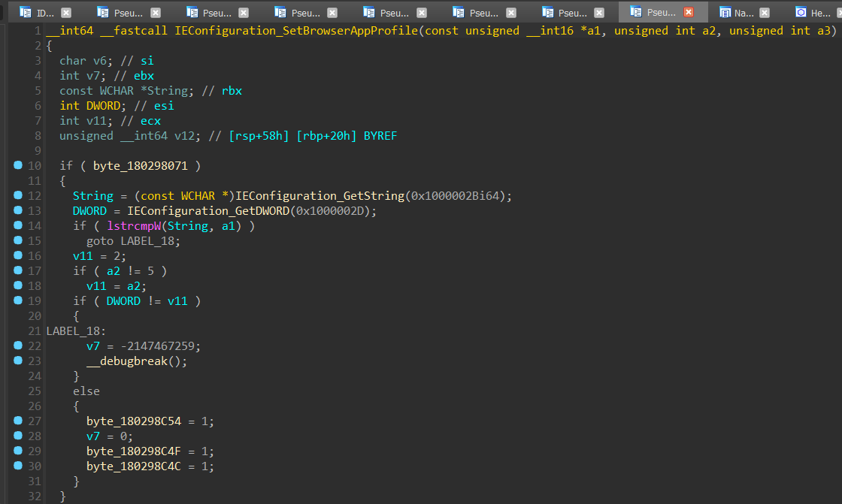The height and width of the screenshot is (504, 842).
Task: Click the blue dot beside line 27
Action: 18,421
